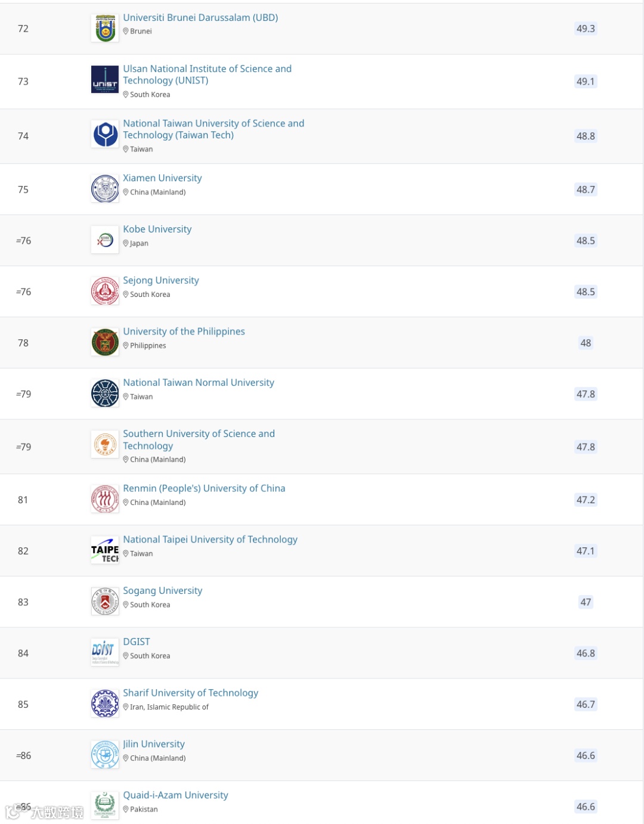The height and width of the screenshot is (824, 644).
Task: Open National Taiwan Normal University link
Action: pyautogui.click(x=199, y=382)
